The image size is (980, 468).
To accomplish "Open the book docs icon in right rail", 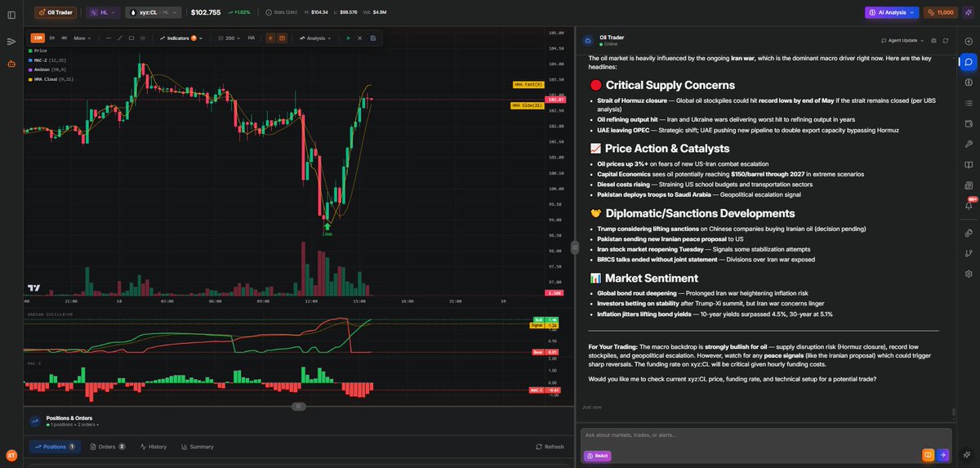I will point(968,165).
